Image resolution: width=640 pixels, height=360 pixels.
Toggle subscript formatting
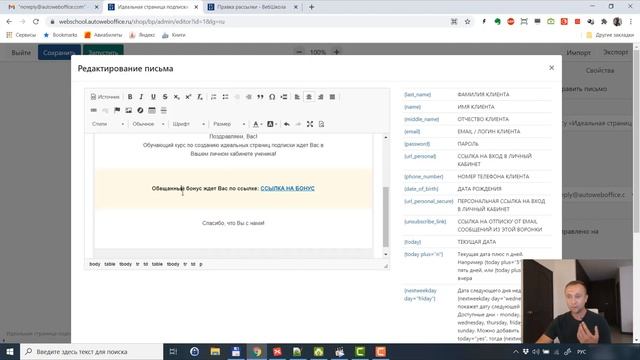coord(176,97)
